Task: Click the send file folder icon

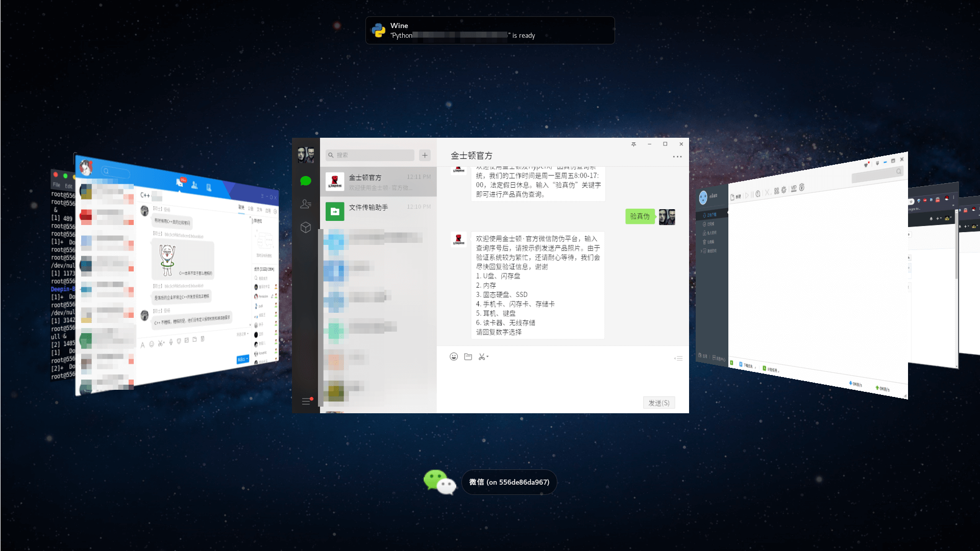Action: point(468,357)
